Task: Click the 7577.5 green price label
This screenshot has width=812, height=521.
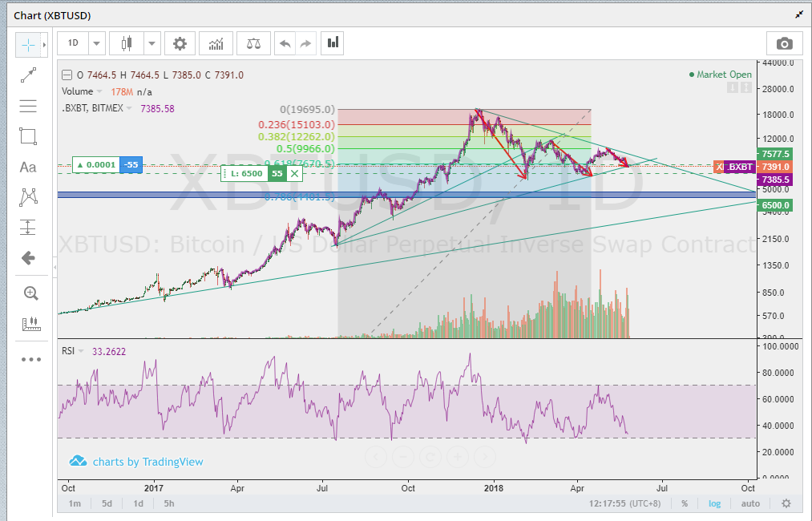Action: click(x=774, y=154)
